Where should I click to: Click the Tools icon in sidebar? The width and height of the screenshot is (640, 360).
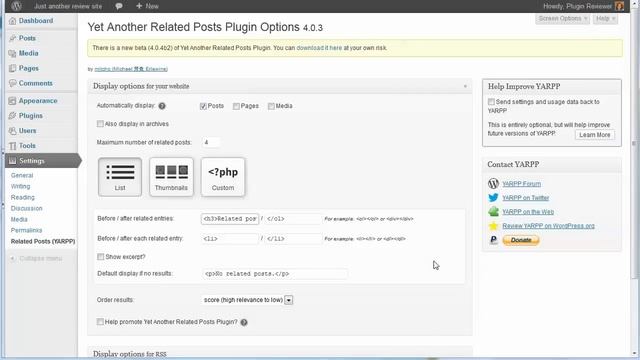click(12, 146)
